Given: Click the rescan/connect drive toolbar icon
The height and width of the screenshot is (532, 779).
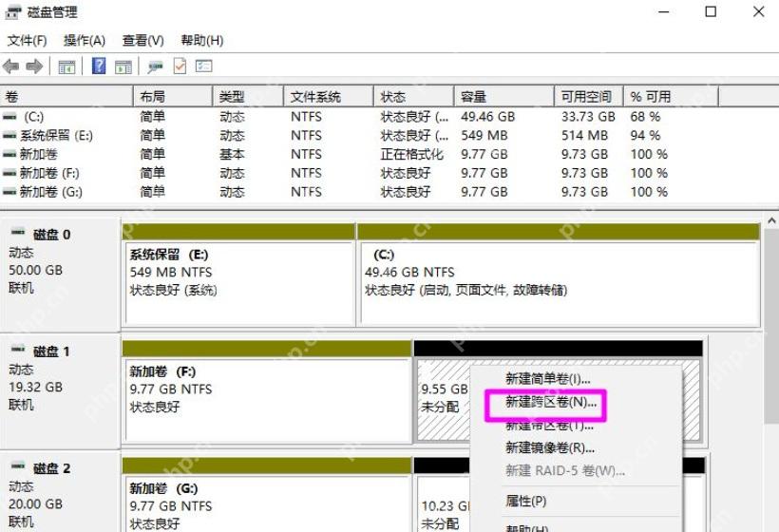Looking at the screenshot, I should click(155, 66).
